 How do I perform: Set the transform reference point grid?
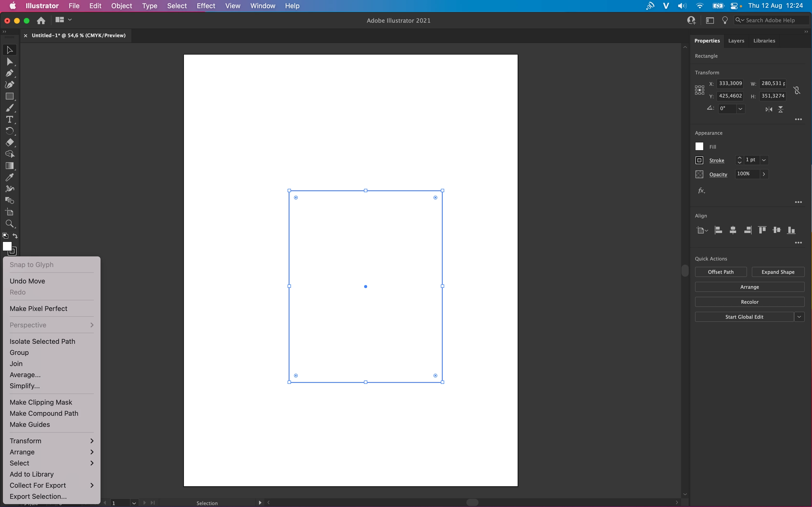700,90
